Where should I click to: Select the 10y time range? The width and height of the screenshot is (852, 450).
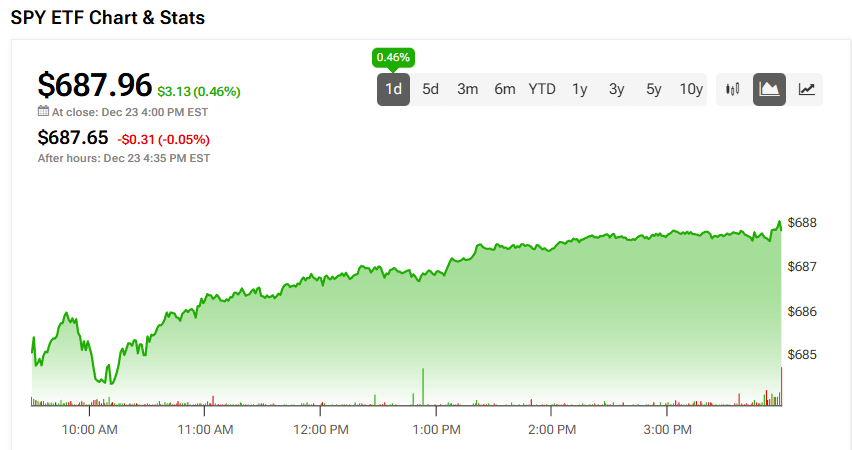(x=691, y=89)
